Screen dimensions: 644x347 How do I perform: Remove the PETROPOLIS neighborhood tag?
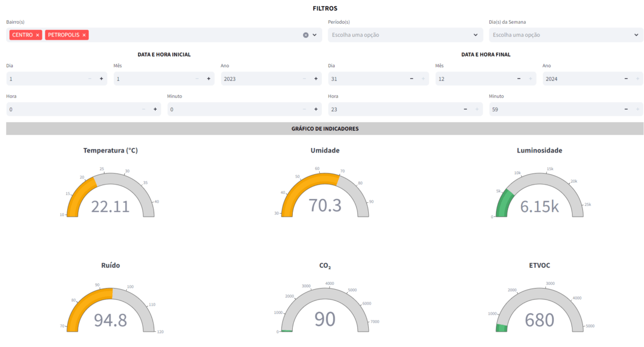point(84,35)
